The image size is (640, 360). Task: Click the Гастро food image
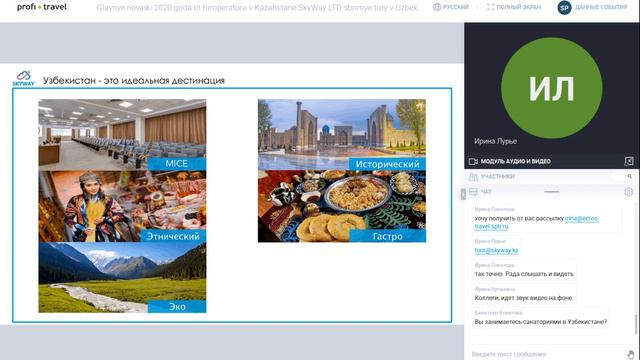click(x=342, y=207)
